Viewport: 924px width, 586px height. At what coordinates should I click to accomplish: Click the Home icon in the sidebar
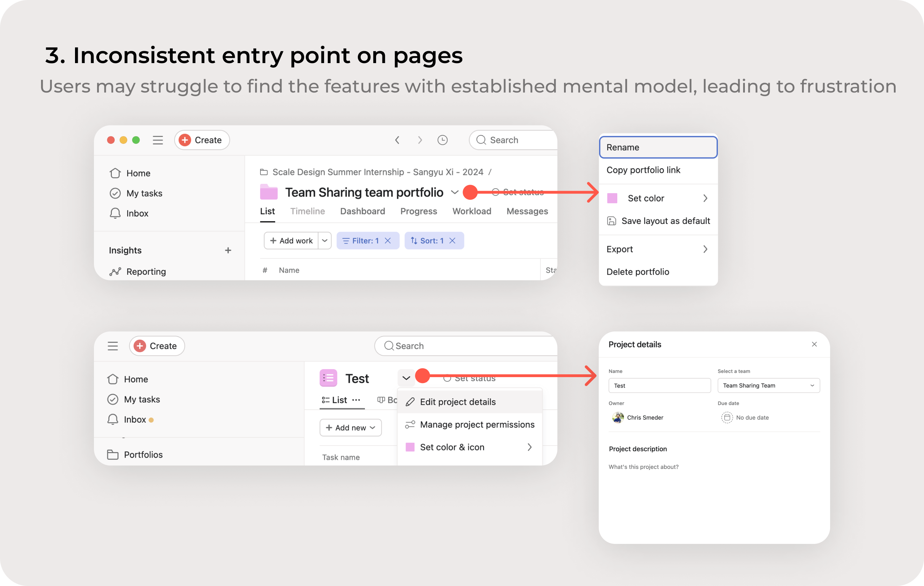115,173
